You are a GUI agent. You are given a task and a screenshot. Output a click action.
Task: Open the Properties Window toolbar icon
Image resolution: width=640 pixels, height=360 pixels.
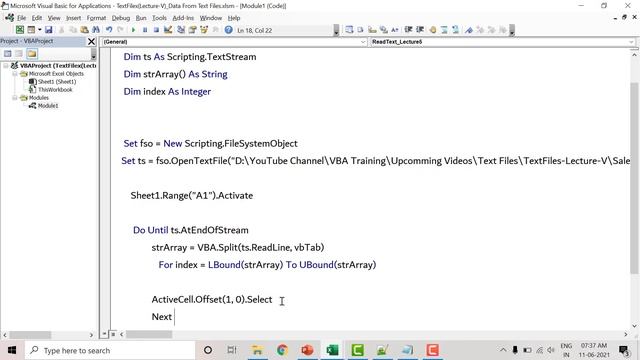[x=192, y=30]
